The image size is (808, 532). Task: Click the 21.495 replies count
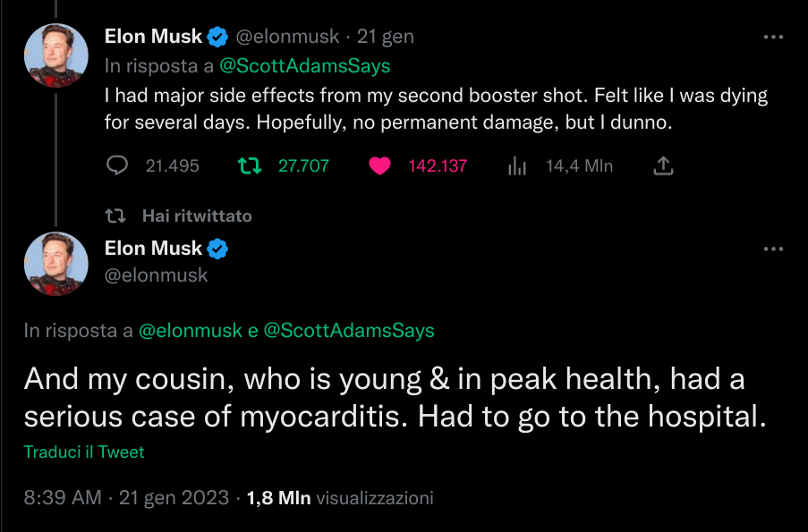[172, 165]
